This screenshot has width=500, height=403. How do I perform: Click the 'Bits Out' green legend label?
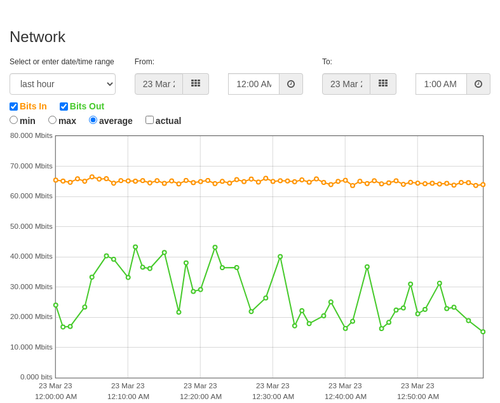coord(87,106)
